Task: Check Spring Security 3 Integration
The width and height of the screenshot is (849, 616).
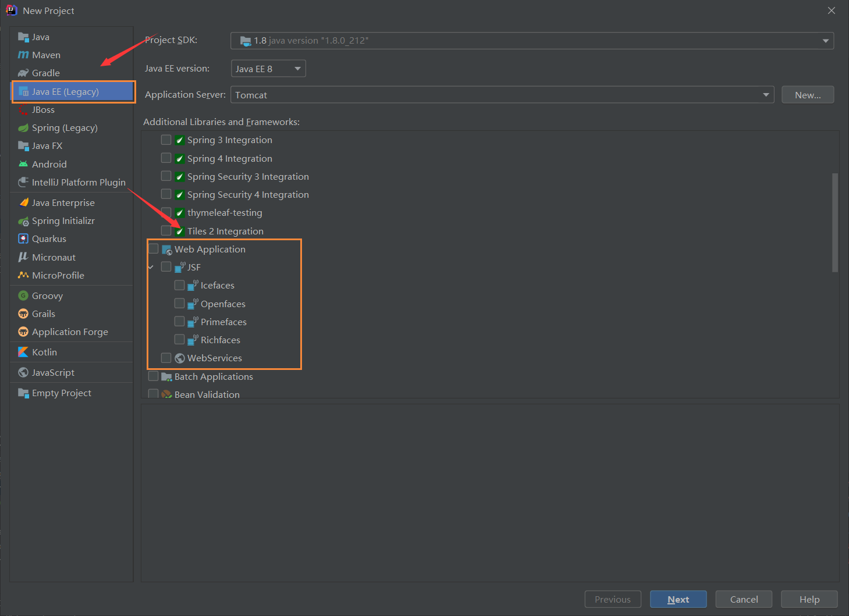Action: [166, 176]
